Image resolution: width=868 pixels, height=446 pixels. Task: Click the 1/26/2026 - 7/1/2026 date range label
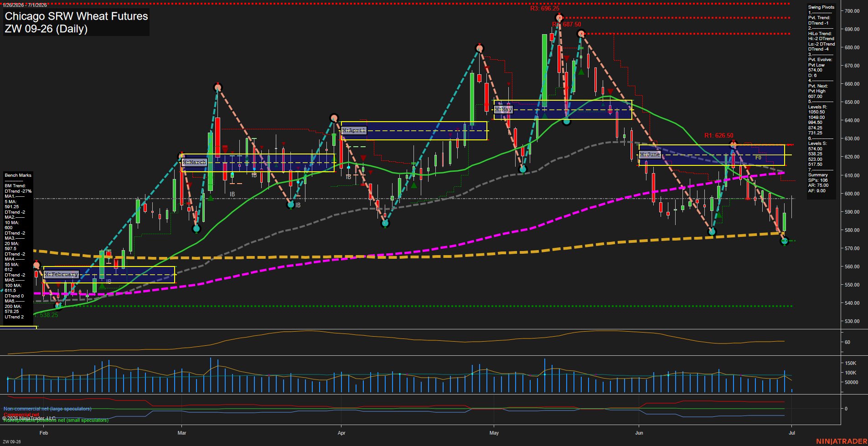pyautogui.click(x=25, y=5)
